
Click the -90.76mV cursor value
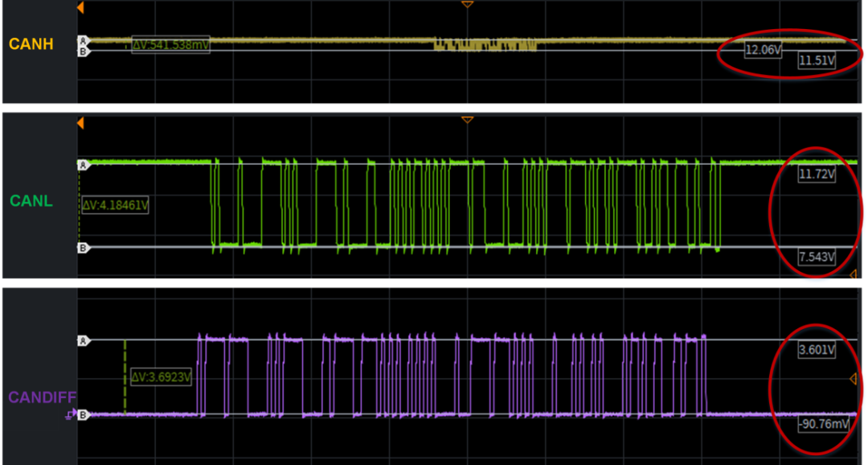click(824, 425)
